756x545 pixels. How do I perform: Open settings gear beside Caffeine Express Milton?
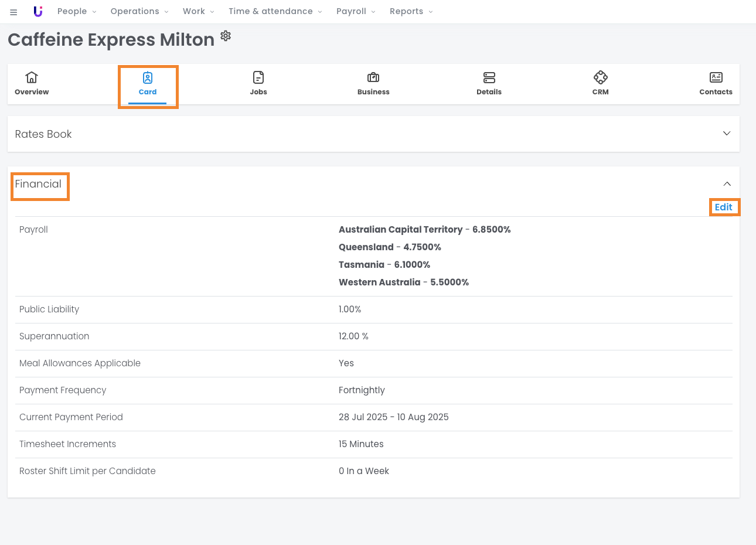[x=226, y=36]
